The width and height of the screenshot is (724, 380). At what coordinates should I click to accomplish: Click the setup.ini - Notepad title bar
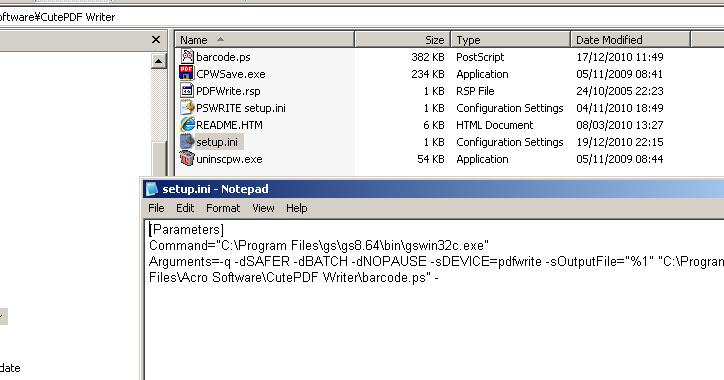point(434,189)
